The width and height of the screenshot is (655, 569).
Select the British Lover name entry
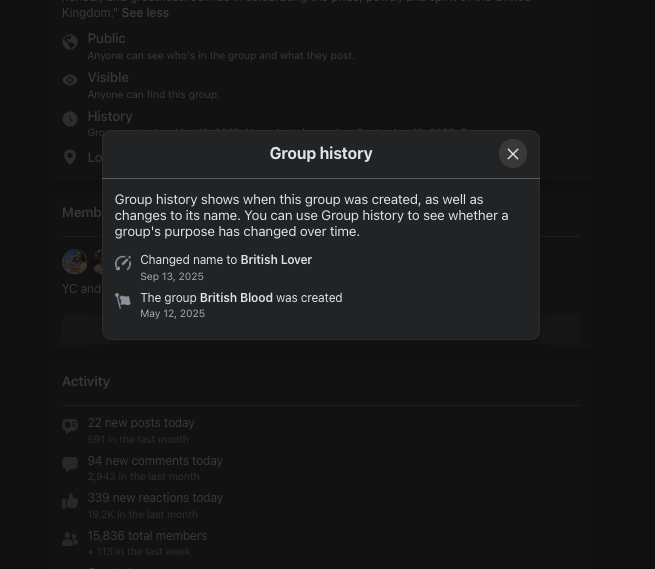[226, 267]
